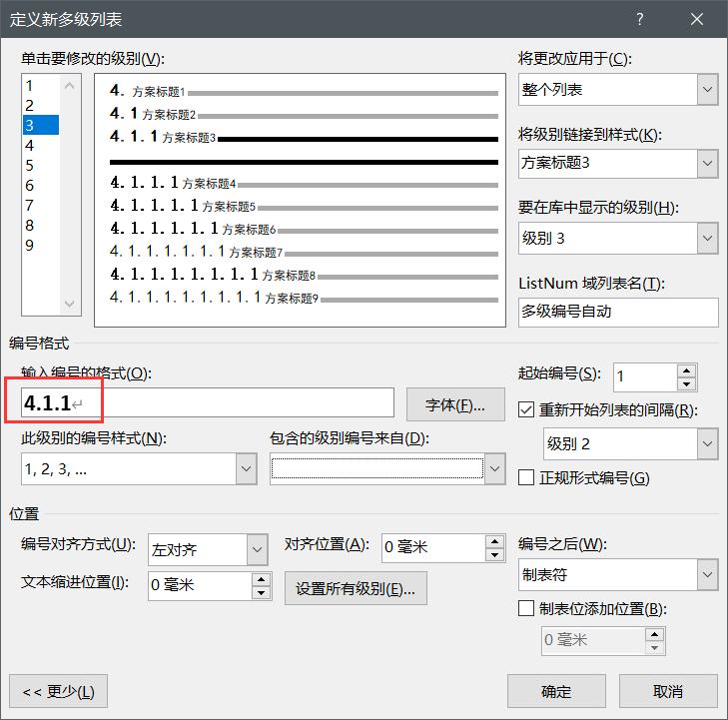Screen dimensions: 728x720
Task: Click the 更少 collapse button
Action: point(58,691)
